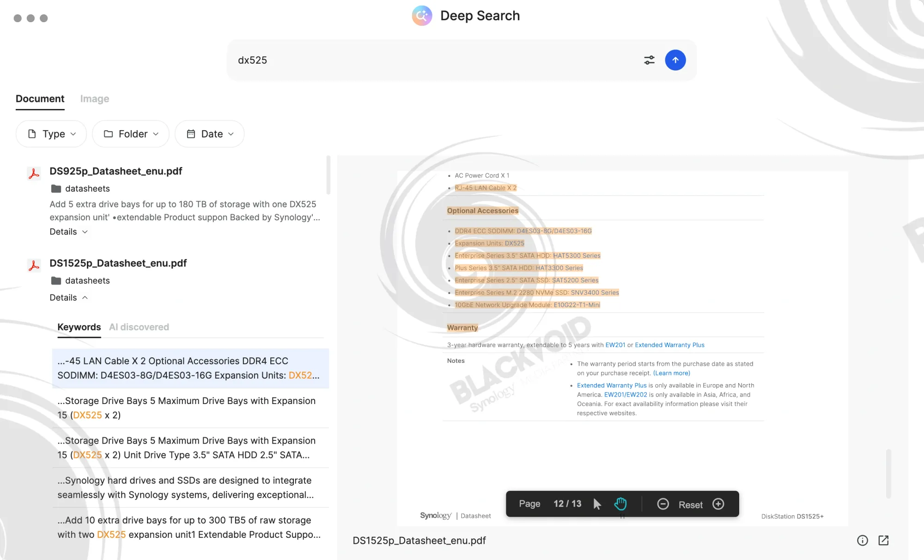Select the AI discovered tab
924x560 pixels.
coord(139,327)
